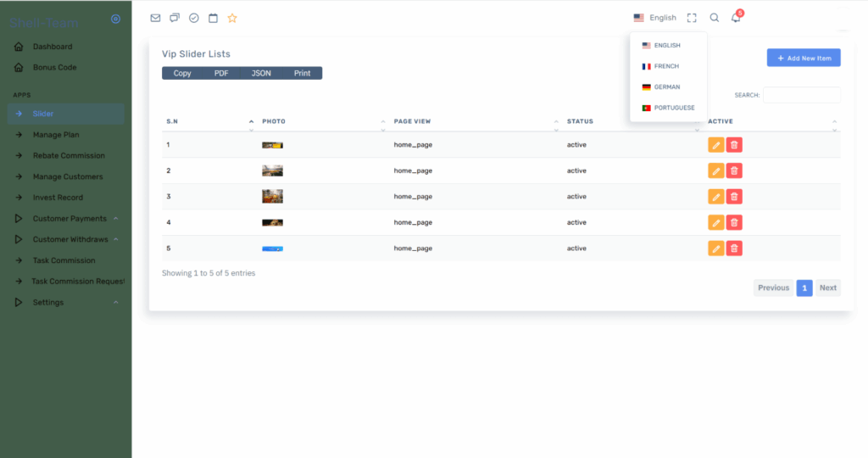Click the Search input field
The width and height of the screenshot is (868, 458).
tap(801, 95)
